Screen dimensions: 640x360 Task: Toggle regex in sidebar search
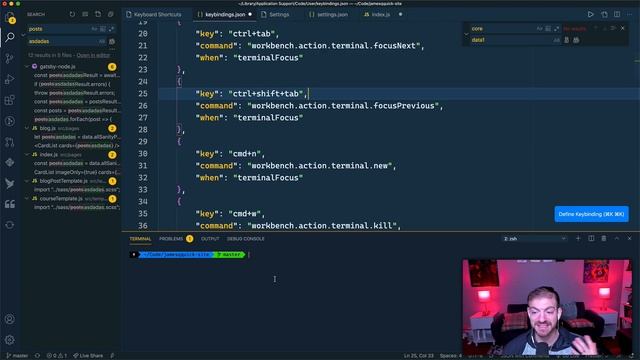click(x=111, y=29)
